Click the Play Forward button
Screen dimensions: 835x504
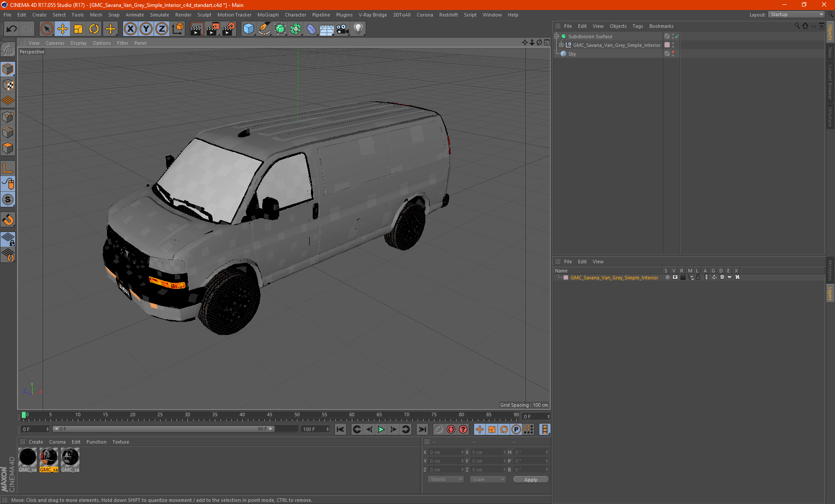[x=381, y=429]
